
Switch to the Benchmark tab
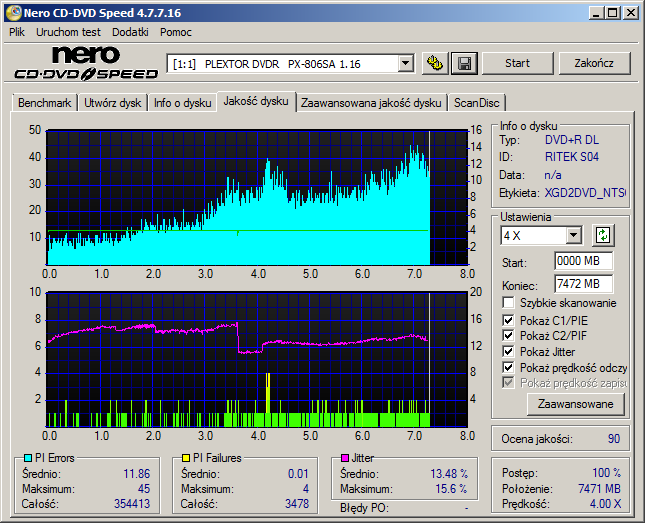pyautogui.click(x=44, y=103)
